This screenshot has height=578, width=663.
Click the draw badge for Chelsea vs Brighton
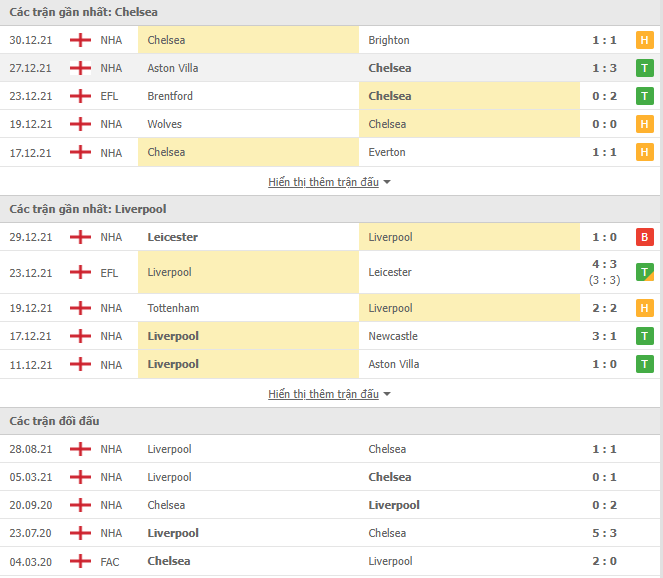click(x=644, y=40)
